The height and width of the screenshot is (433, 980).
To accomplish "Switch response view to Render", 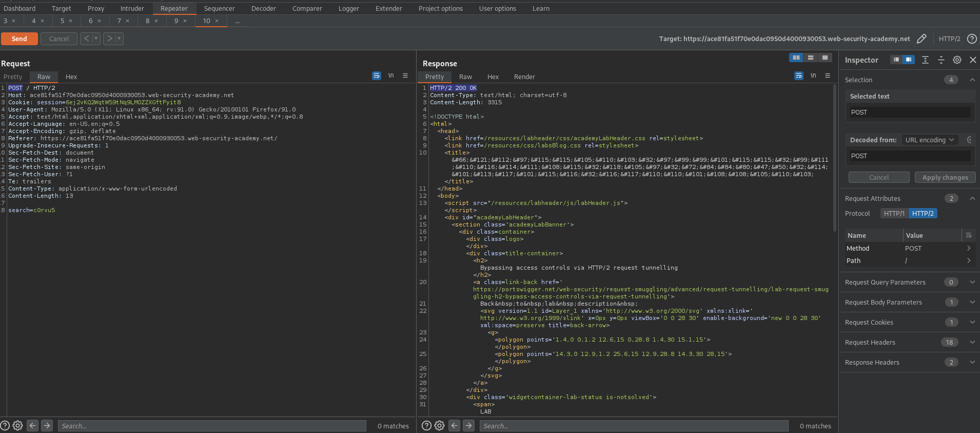I will (524, 77).
